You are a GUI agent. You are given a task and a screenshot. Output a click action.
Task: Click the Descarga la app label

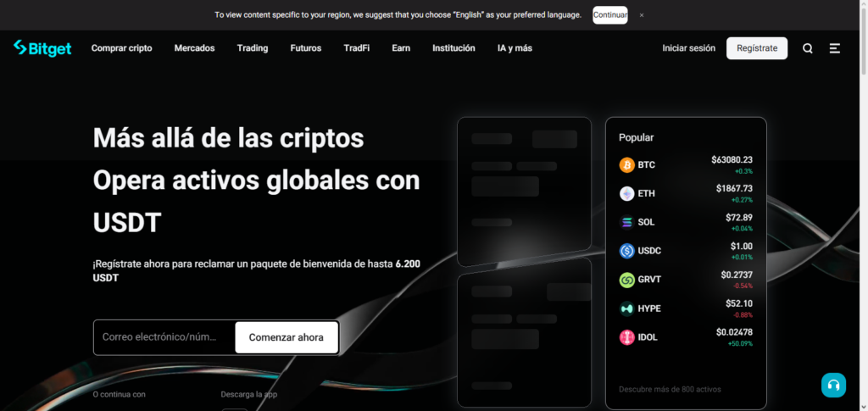coord(249,394)
